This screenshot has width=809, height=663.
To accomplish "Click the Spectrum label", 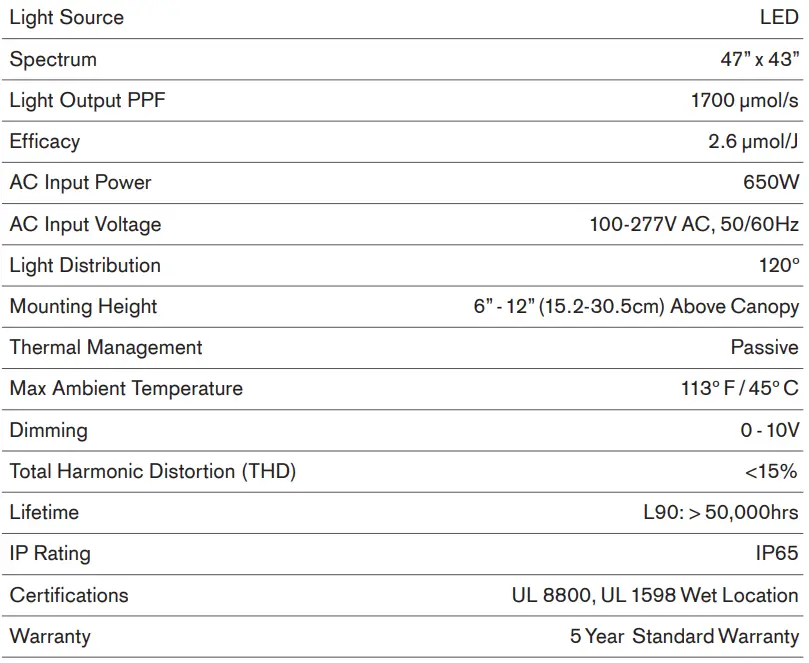I will pyautogui.click(x=53, y=59).
